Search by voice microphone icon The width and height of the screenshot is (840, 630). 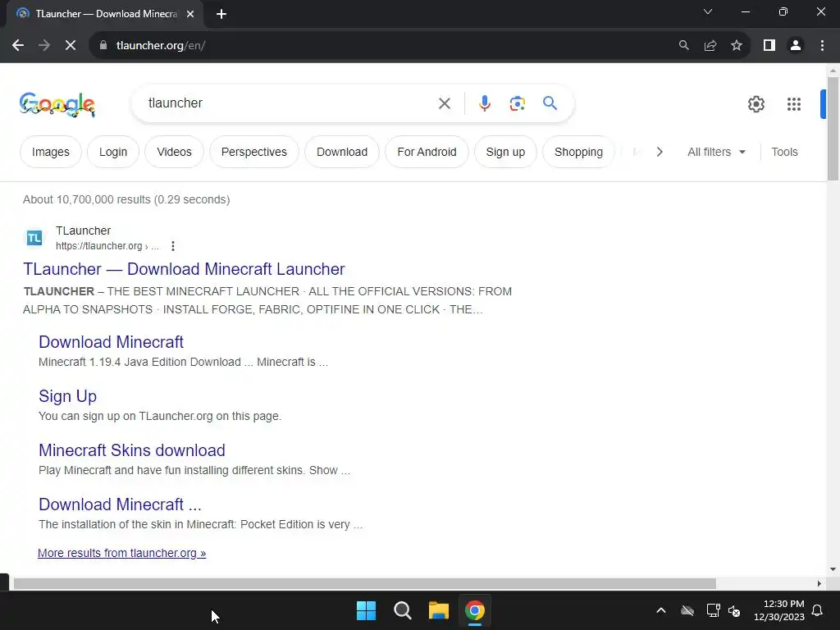pos(484,103)
